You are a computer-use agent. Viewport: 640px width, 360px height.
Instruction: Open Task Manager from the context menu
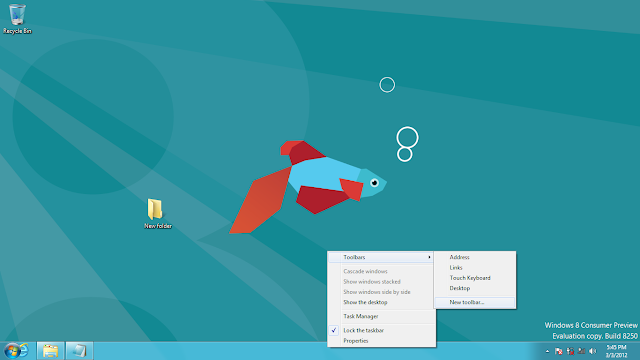tap(381, 316)
